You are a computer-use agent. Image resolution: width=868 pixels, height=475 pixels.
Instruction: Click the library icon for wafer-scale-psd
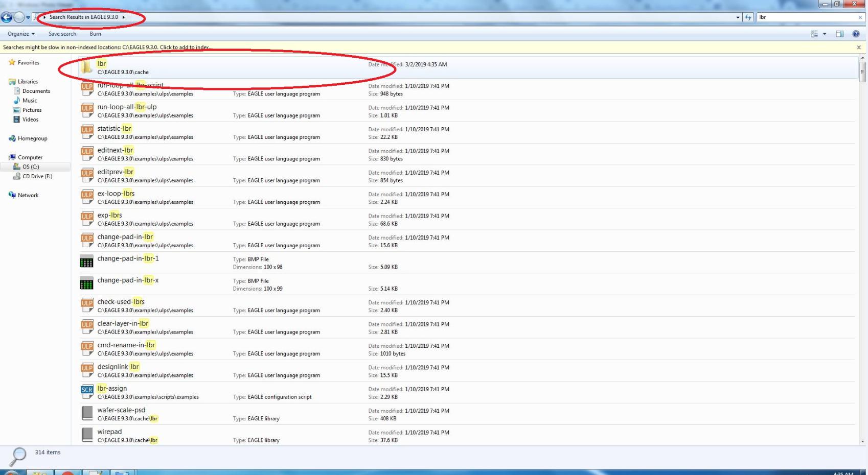[x=87, y=413]
